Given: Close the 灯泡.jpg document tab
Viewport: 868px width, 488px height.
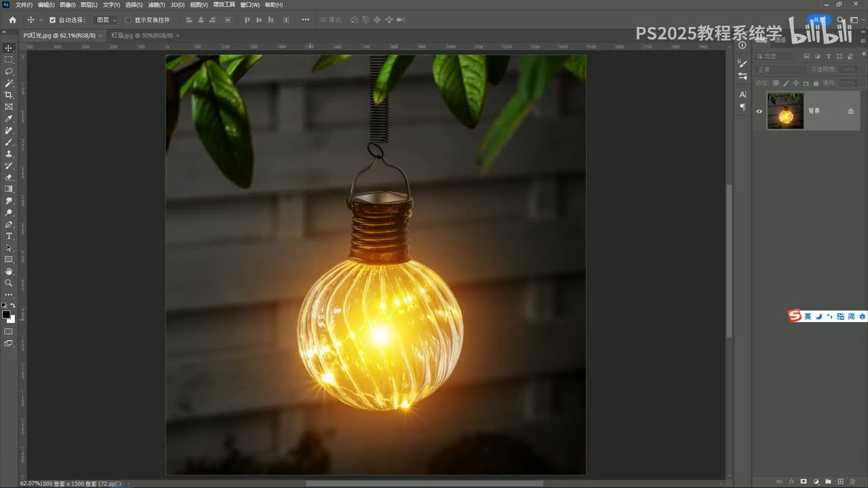Looking at the screenshot, I should point(178,35).
